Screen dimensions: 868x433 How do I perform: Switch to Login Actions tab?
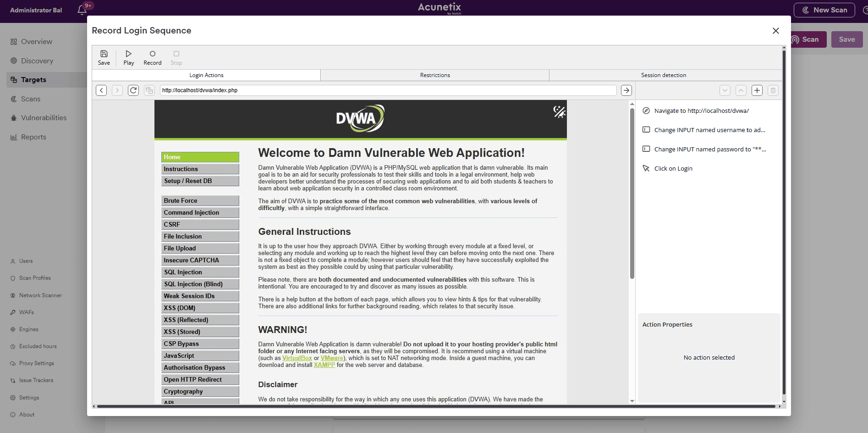pyautogui.click(x=206, y=75)
